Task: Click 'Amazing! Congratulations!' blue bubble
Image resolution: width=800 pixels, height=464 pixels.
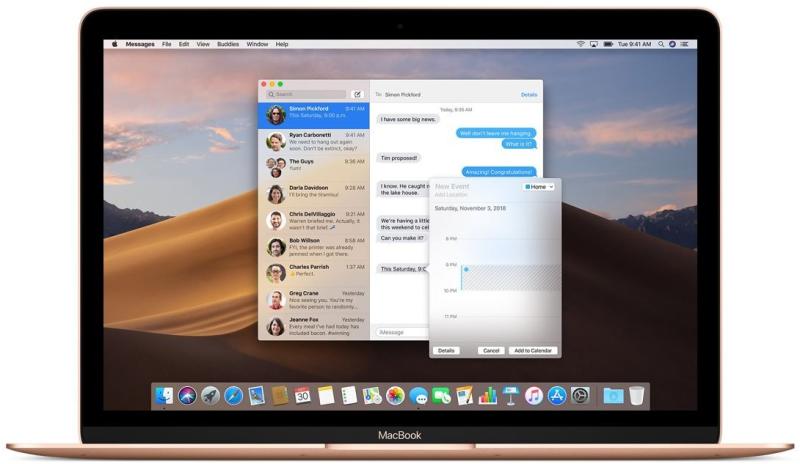Action: point(499,172)
